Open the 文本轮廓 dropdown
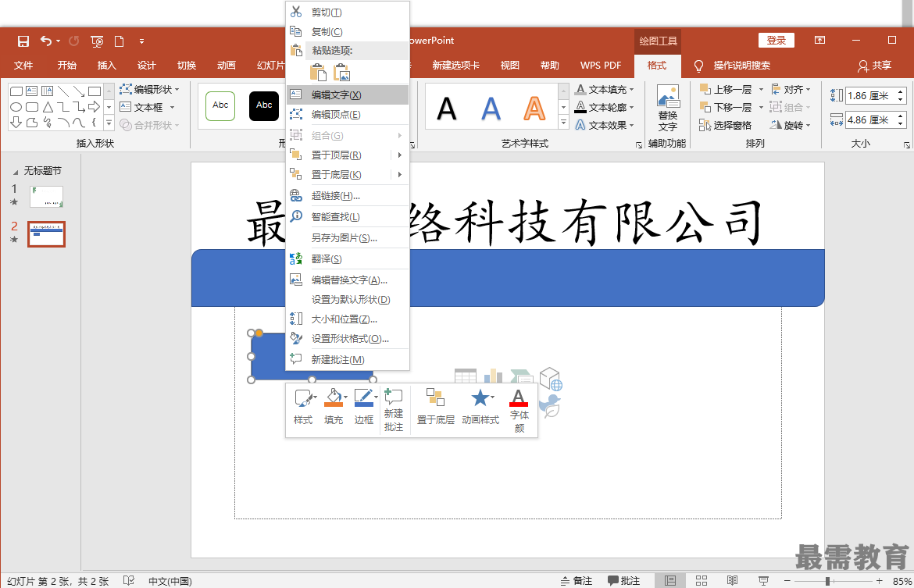 pyautogui.click(x=605, y=107)
